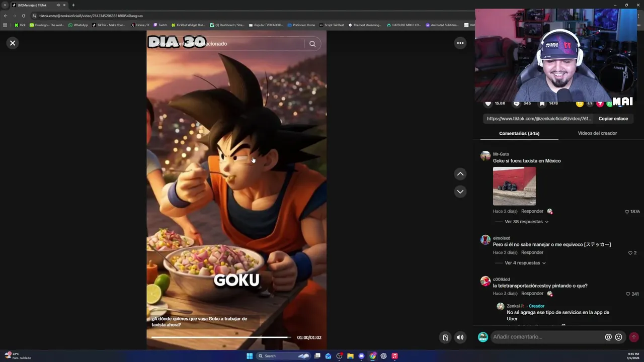
Task: Like the video with the heart showing 15.8K
Action: point(488,104)
